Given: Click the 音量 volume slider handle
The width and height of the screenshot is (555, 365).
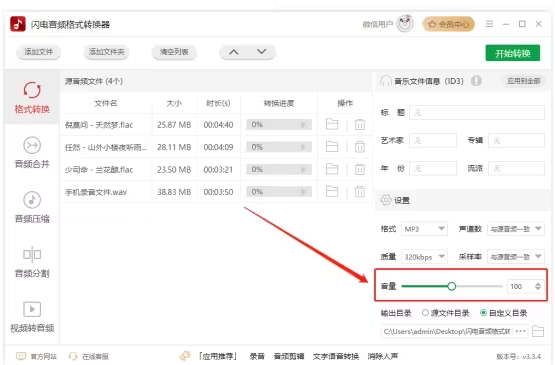Looking at the screenshot, I should tap(451, 286).
